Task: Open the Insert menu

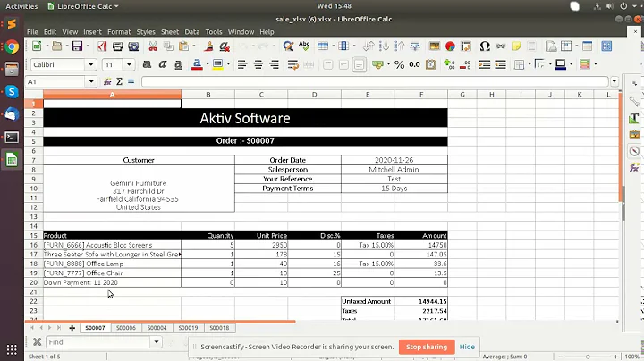Action: point(92,31)
